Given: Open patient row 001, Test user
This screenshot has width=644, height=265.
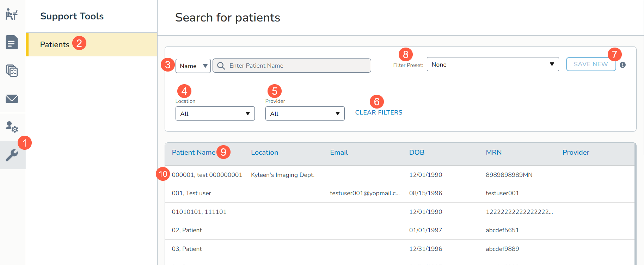Looking at the screenshot, I should (x=191, y=193).
